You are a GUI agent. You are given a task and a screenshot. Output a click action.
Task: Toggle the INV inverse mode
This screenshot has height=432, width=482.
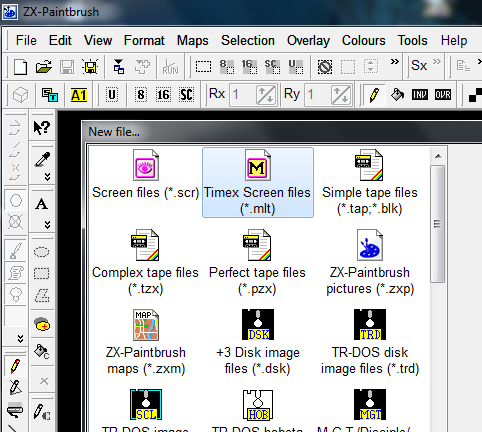(x=420, y=95)
